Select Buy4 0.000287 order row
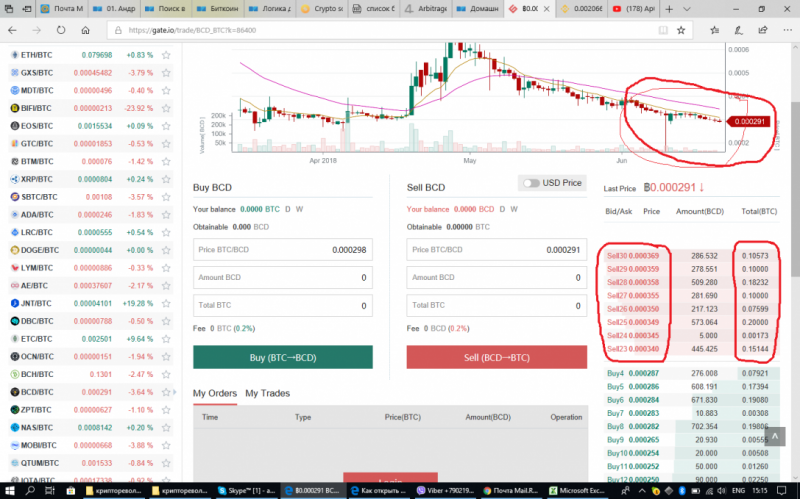Viewport: 800px width, 499px height. 691,373
